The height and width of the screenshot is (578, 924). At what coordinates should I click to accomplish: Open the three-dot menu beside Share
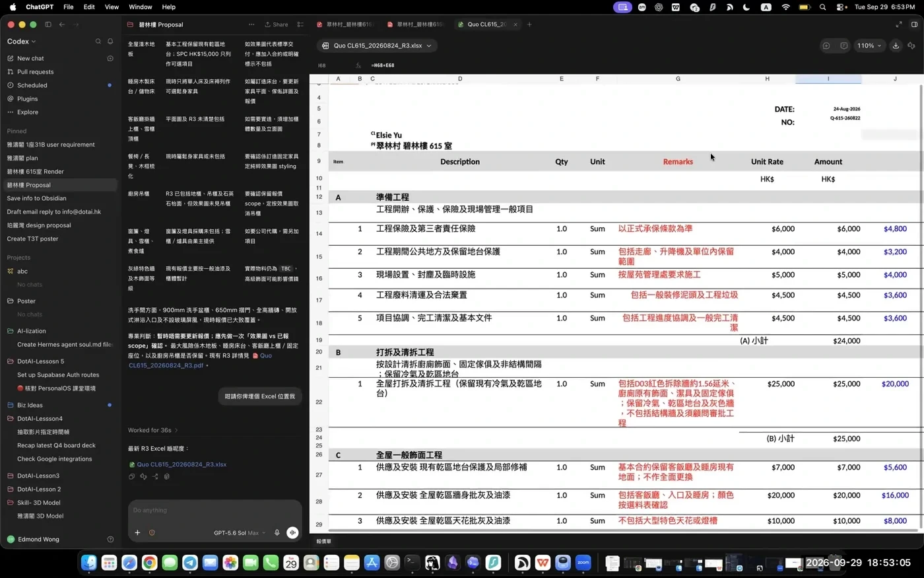251,24
